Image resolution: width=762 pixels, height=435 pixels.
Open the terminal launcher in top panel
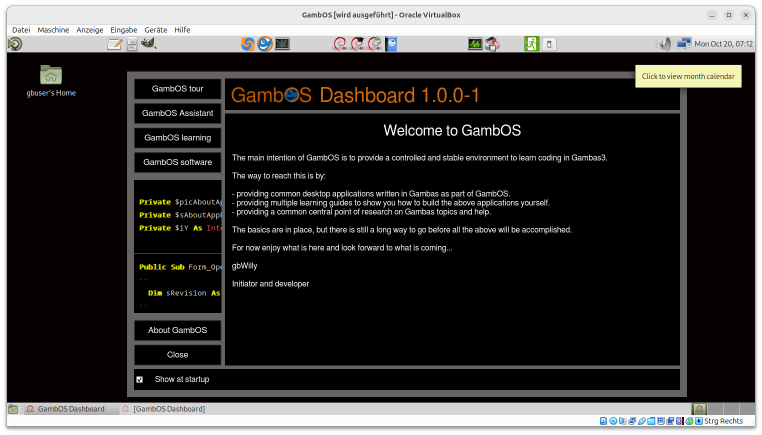click(x=282, y=44)
